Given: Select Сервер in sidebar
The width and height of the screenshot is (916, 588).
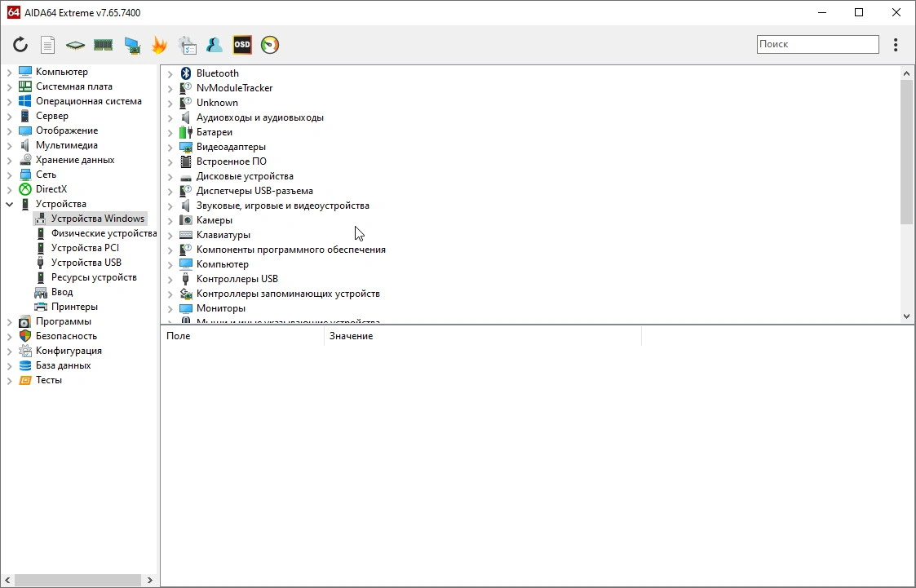Looking at the screenshot, I should 52,116.
